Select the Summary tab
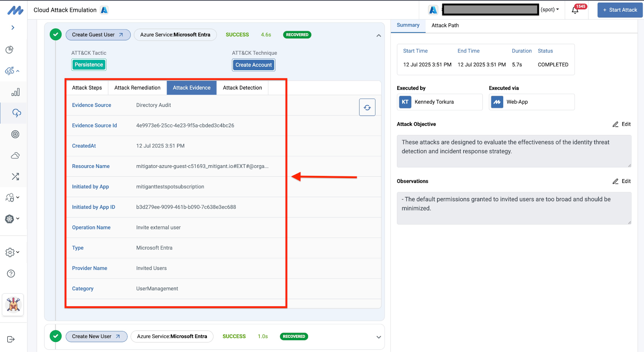The image size is (644, 352). tap(408, 25)
